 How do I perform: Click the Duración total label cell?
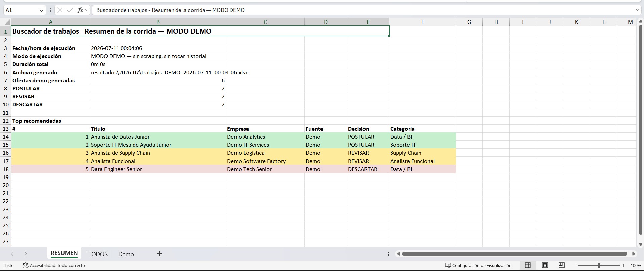pos(51,64)
